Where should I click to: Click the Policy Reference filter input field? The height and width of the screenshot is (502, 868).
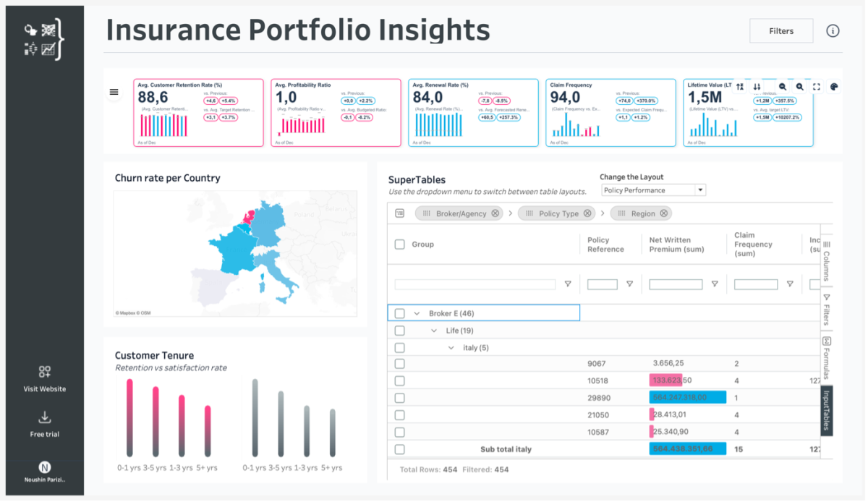(603, 284)
